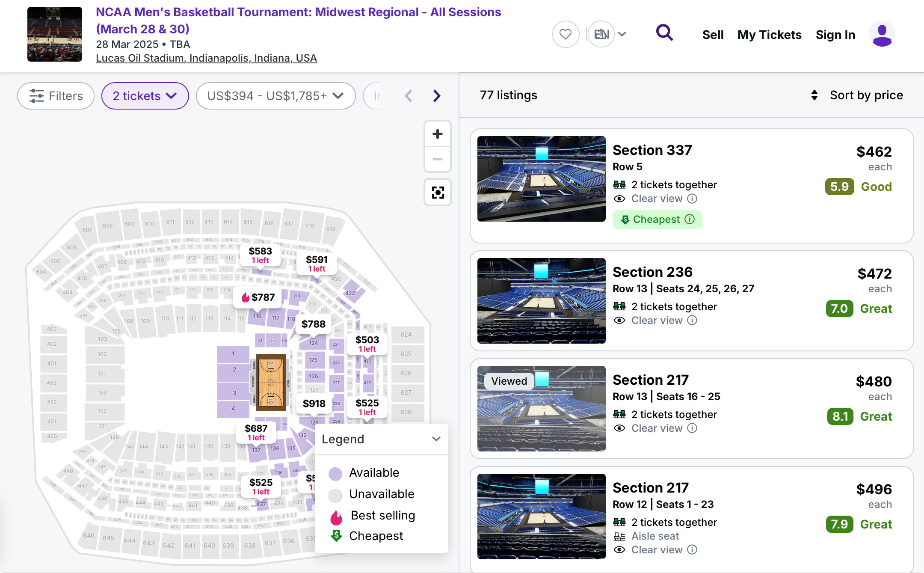Go to My Tickets
Viewport: 924px width, 573px height.
(x=769, y=35)
